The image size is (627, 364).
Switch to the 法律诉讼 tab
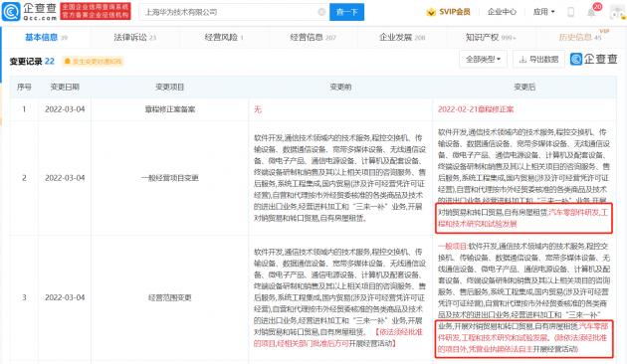click(134, 38)
